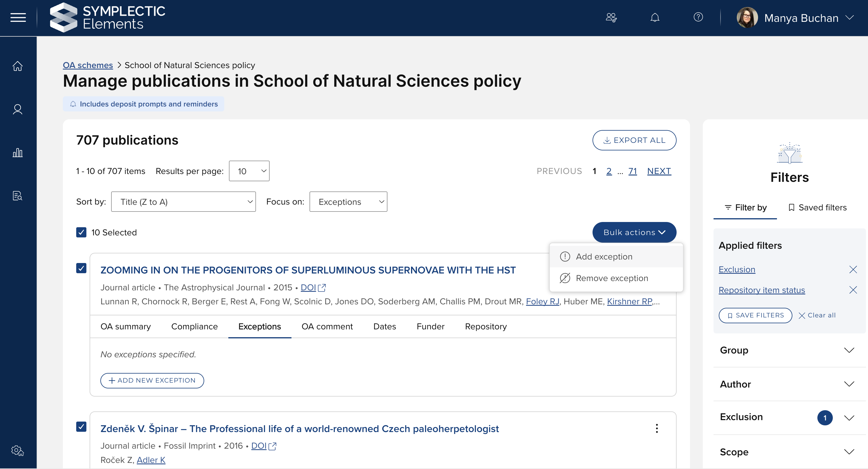Switch to the Compliance tab

(194, 326)
